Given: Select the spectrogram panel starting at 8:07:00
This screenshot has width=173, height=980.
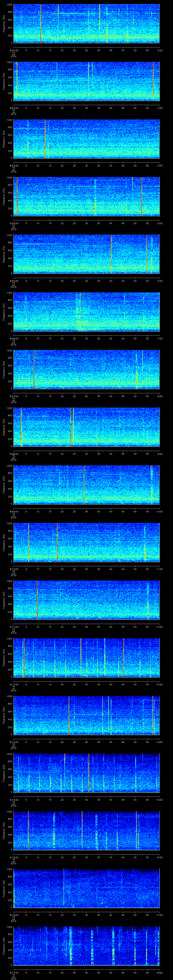Looking at the screenshot, I should 86,369.
